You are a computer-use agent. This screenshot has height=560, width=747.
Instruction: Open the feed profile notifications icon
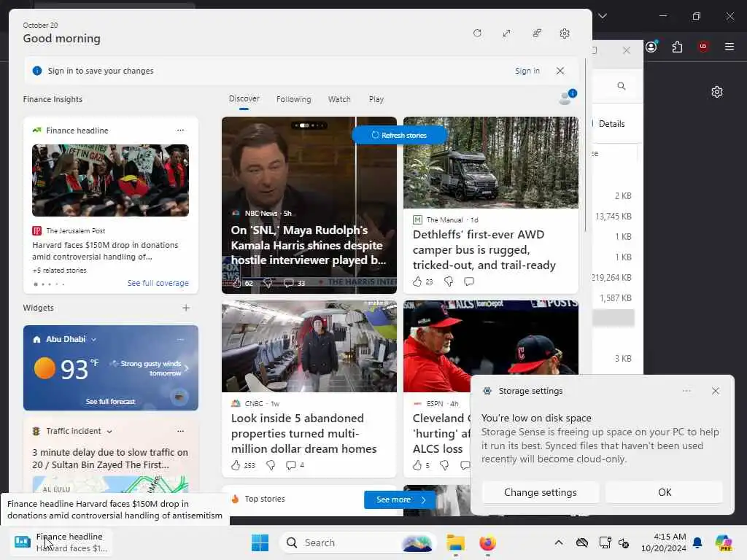[568, 97]
